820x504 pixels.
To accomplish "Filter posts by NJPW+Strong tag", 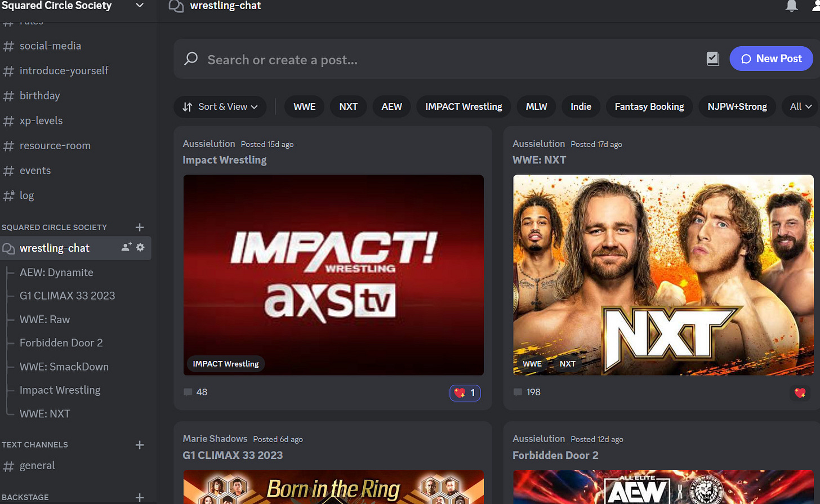I will [x=737, y=106].
